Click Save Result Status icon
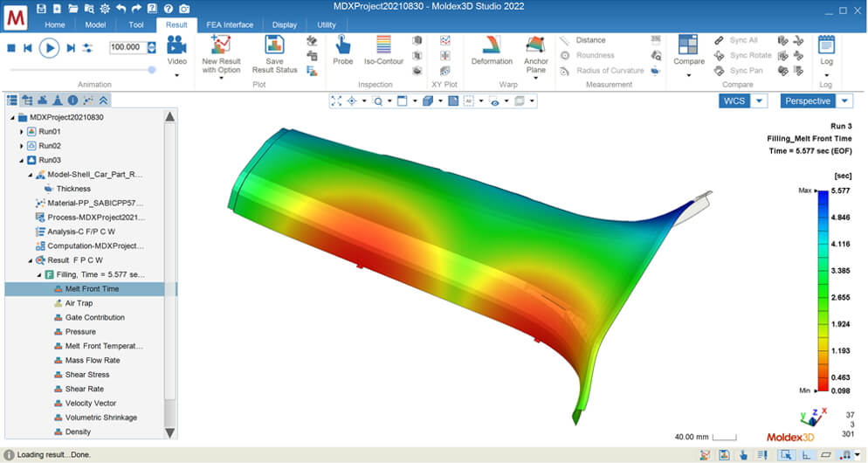 click(274, 45)
